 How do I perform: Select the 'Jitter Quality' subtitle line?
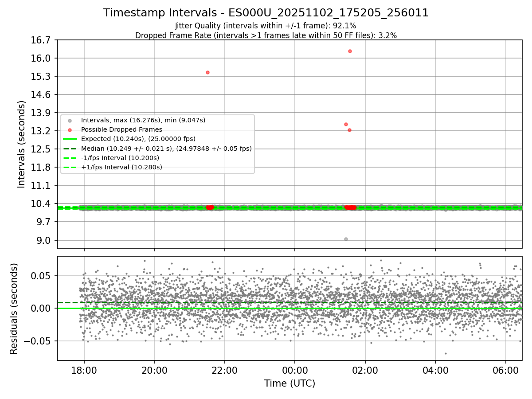[x=266, y=26]
